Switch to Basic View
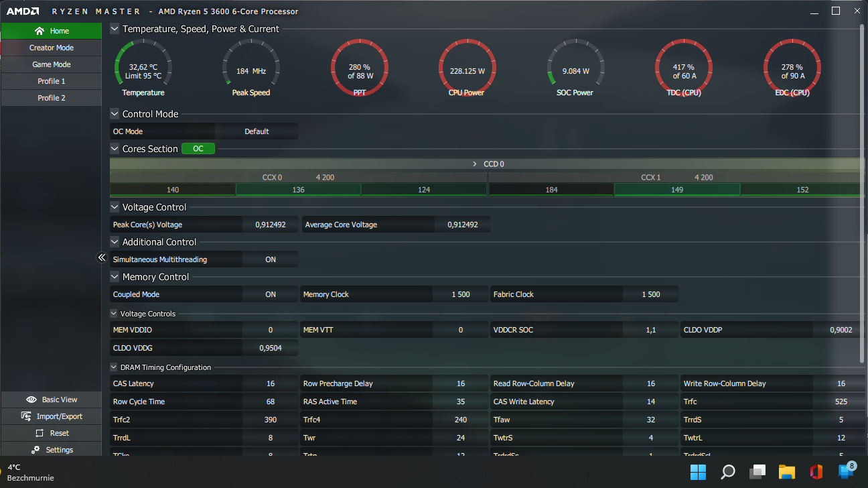 click(x=51, y=400)
